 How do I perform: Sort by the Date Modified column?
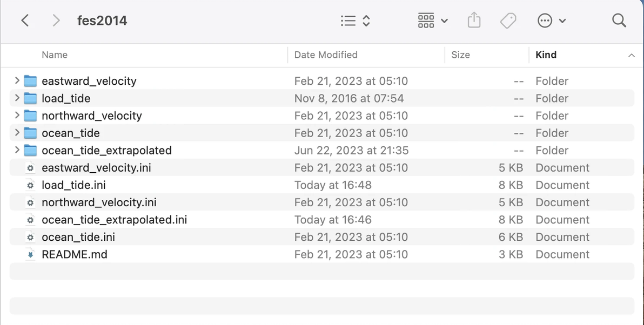pyautogui.click(x=326, y=55)
